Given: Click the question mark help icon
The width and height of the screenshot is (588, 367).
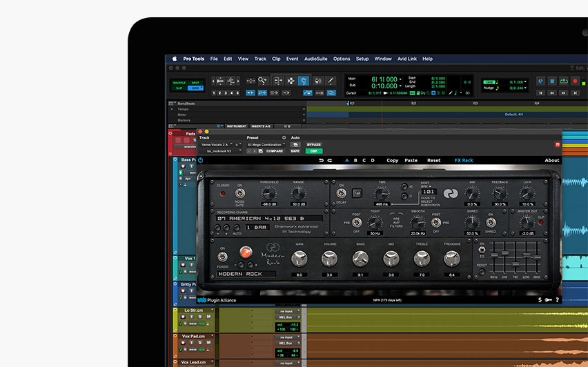Looking at the screenshot, I should click(x=557, y=300).
